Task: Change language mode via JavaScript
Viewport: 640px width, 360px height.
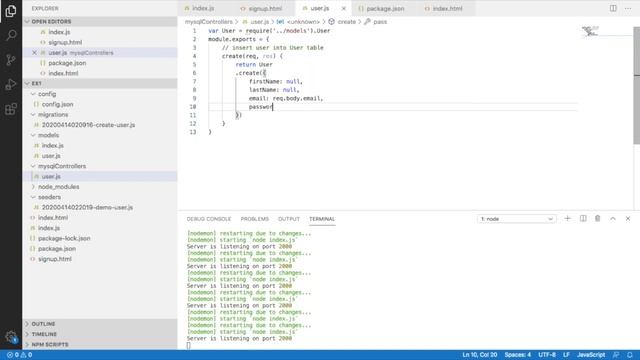Action: [591, 355]
